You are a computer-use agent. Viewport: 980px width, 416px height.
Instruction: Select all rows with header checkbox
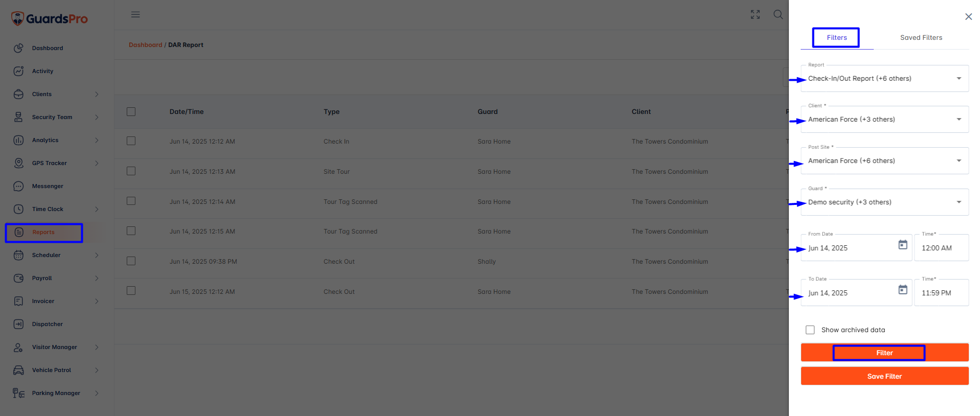click(131, 111)
